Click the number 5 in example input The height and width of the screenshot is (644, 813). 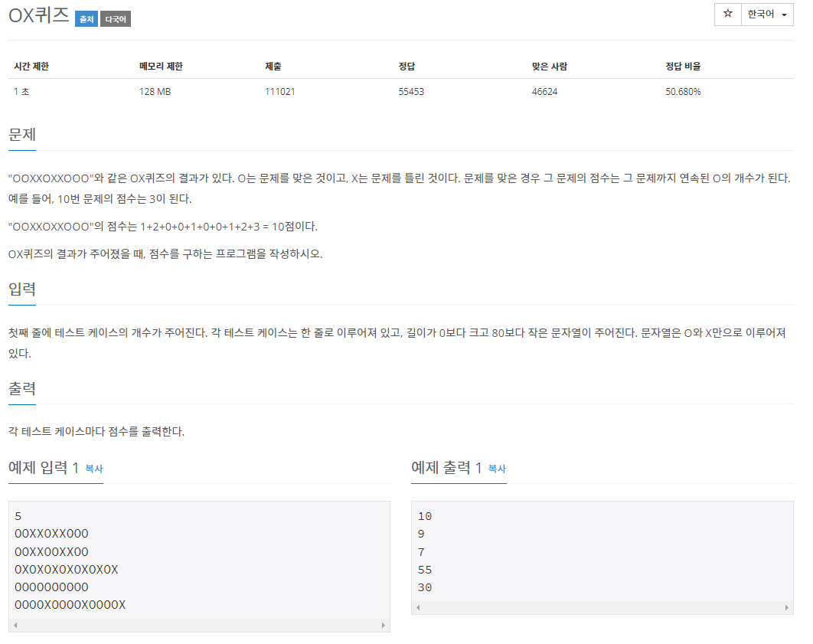(18, 516)
